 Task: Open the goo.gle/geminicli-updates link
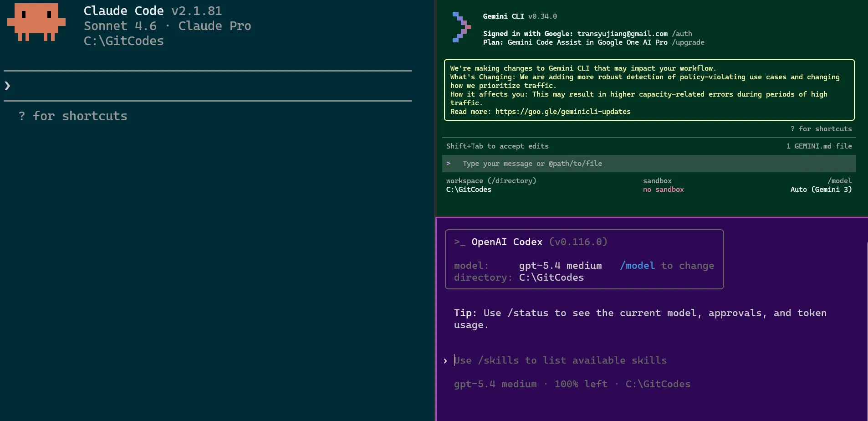[x=563, y=112]
